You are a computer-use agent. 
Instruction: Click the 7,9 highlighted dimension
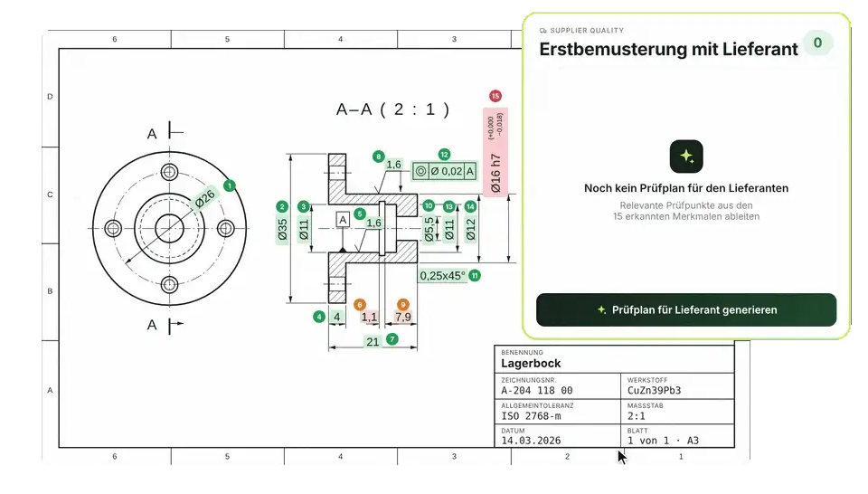click(x=403, y=317)
